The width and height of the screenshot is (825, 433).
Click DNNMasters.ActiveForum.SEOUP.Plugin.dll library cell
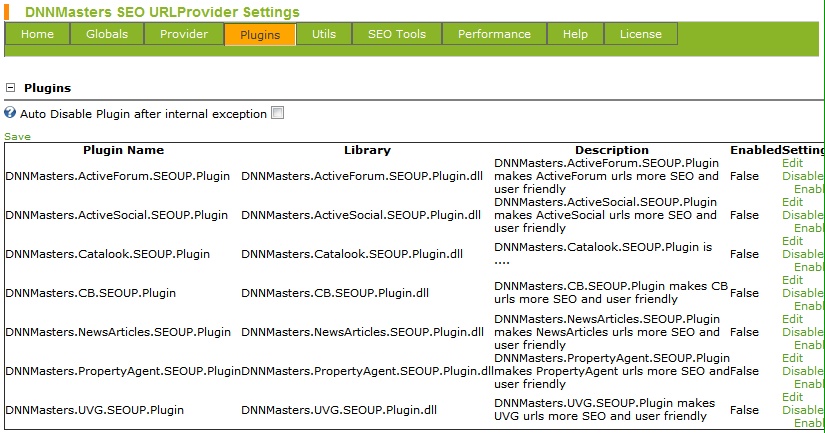[362, 176]
